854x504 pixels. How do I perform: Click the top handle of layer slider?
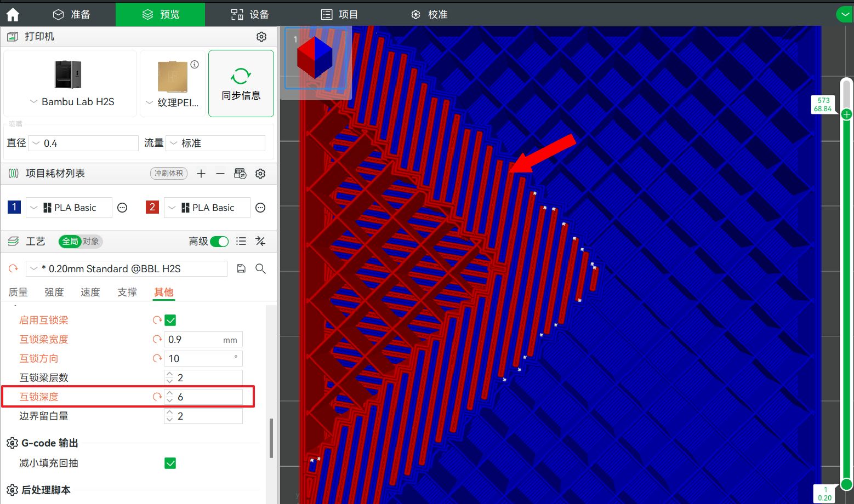point(847,114)
